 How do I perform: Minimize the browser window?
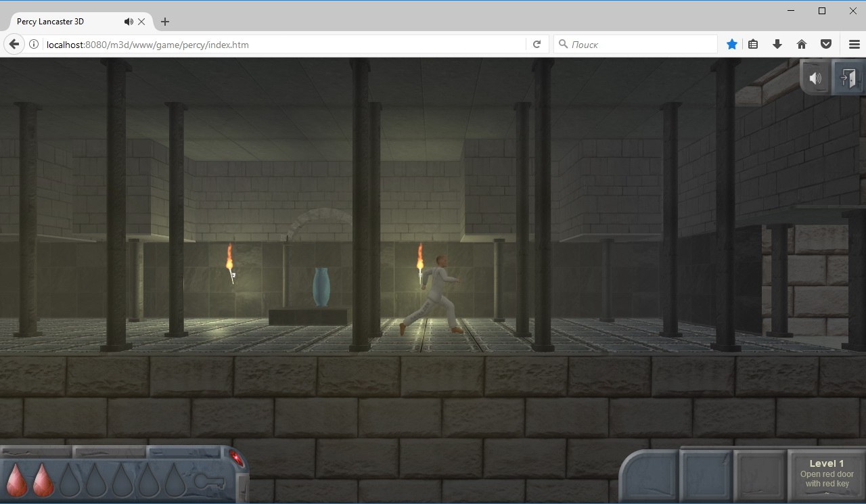[x=791, y=10]
